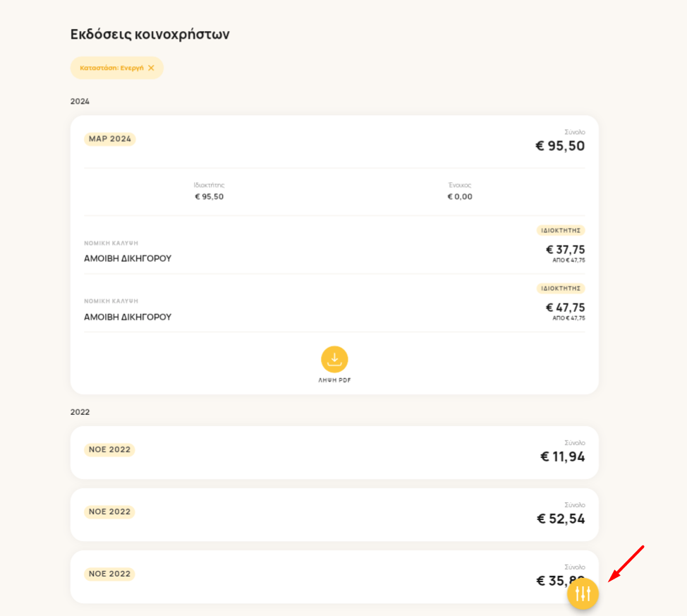Click the ΙΔΙΟΚΤΗΤΗΣ badge above € 47,75
This screenshot has width=687, height=616.
tap(561, 289)
